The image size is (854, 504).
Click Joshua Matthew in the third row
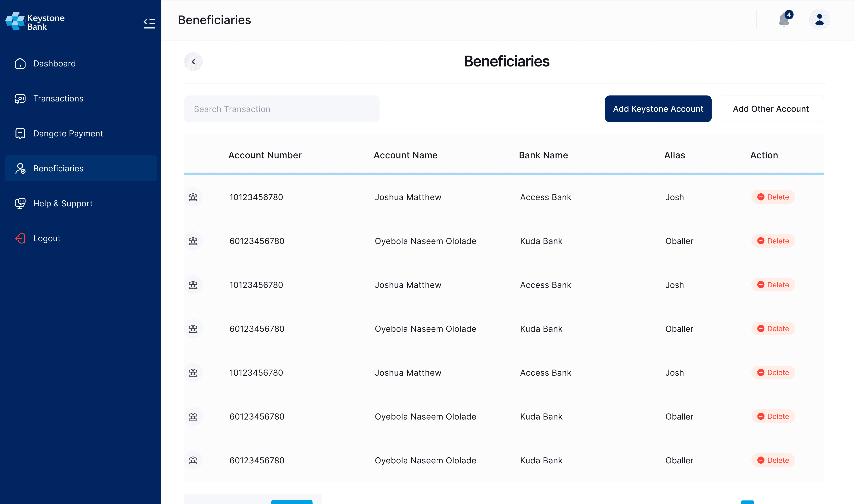point(408,285)
